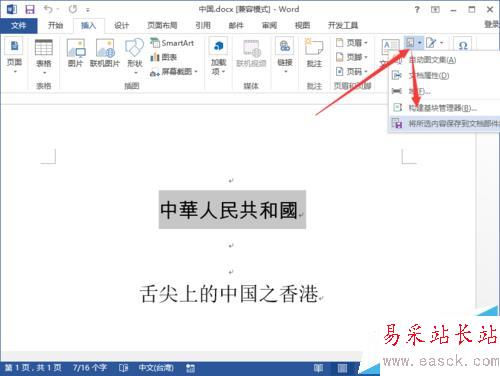Insert a comment with the 批注 button
500x376 pixels.
pos(314,53)
